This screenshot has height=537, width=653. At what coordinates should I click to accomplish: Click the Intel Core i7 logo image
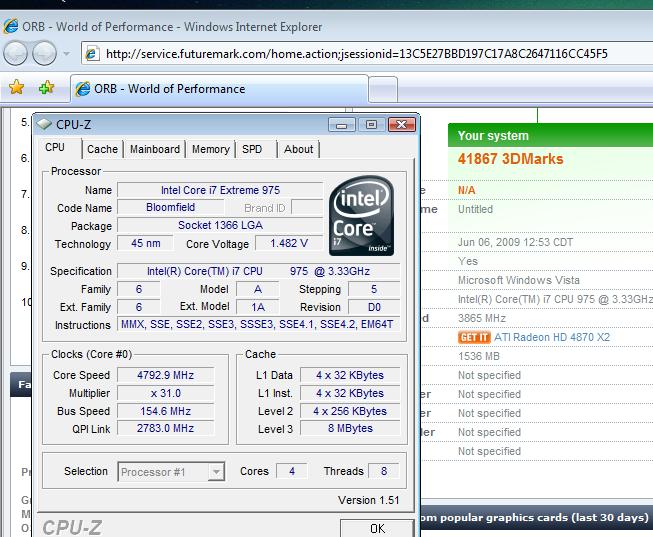click(361, 215)
